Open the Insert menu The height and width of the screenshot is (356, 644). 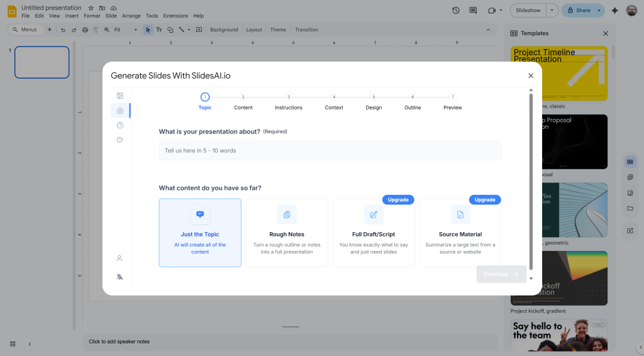(x=72, y=16)
